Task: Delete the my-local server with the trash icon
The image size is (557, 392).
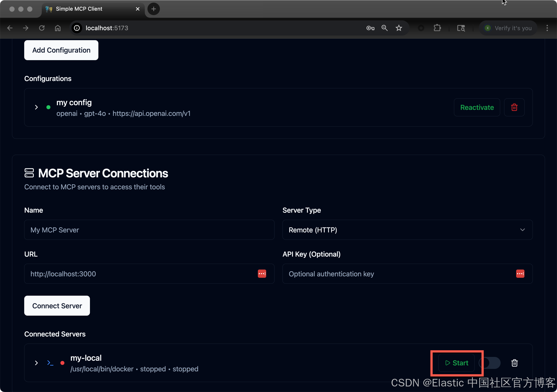Action: click(514, 363)
